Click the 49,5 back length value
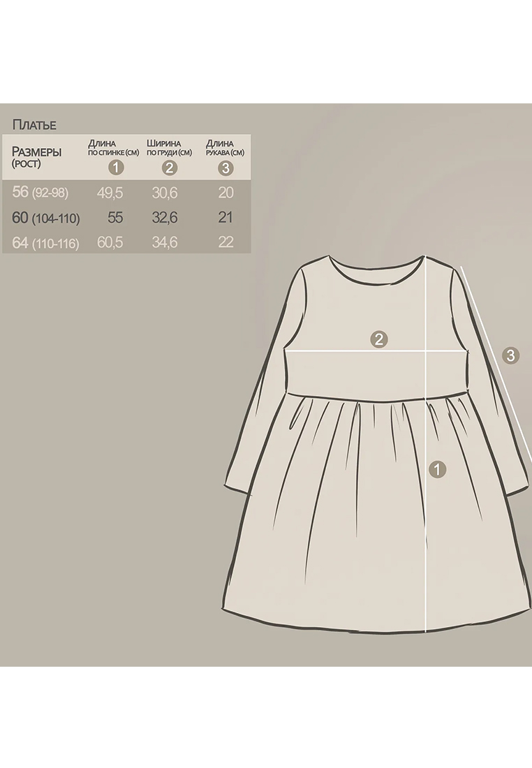The image size is (532, 768). point(109,193)
